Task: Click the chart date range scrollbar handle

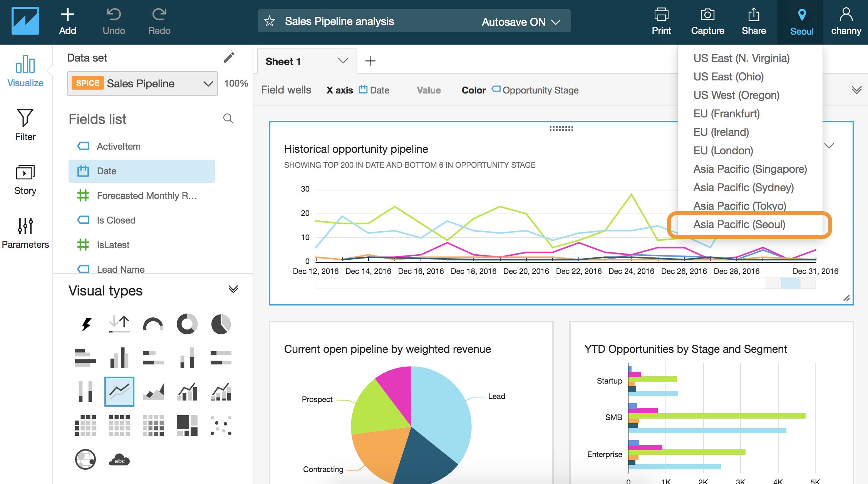Action: (x=790, y=284)
